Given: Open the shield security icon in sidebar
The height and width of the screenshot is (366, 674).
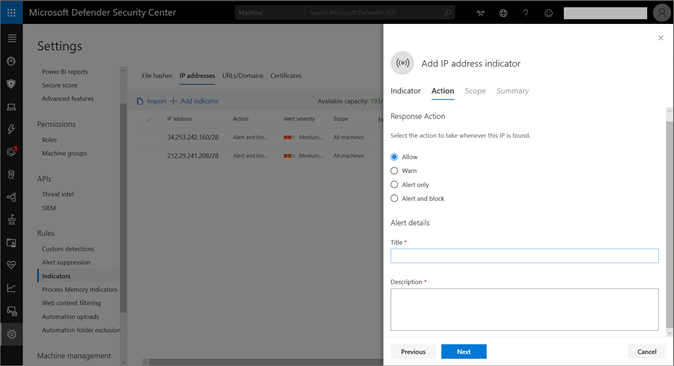Looking at the screenshot, I should coord(12,84).
